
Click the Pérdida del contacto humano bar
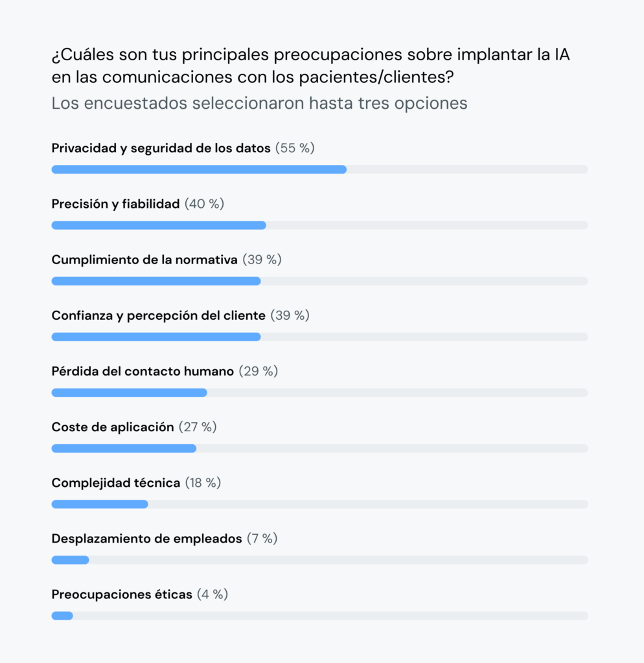pos(129,392)
